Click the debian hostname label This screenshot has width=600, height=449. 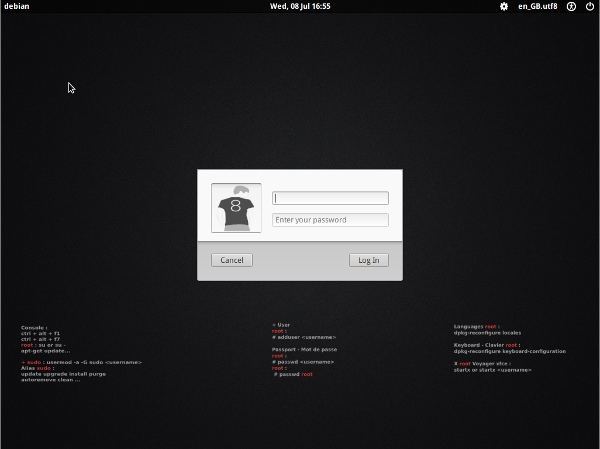[x=16, y=6]
